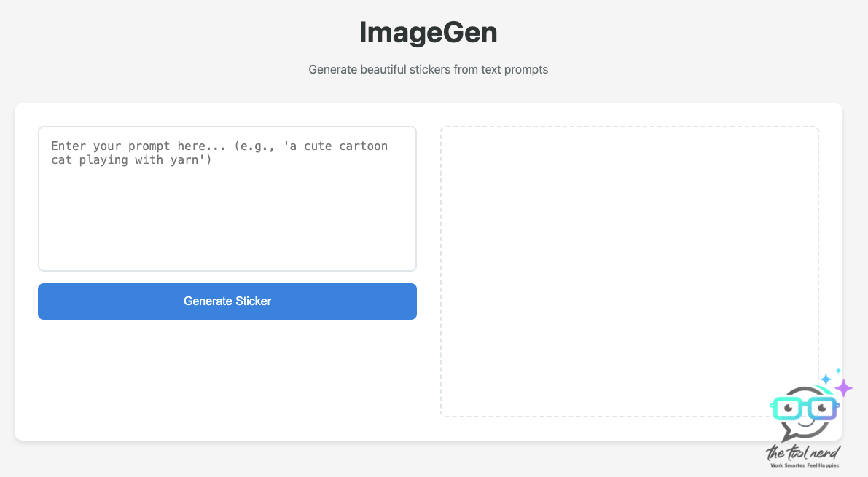Viewport: 868px width, 477px height.
Task: Click the left lens of the mascot's glasses
Action: click(x=789, y=409)
